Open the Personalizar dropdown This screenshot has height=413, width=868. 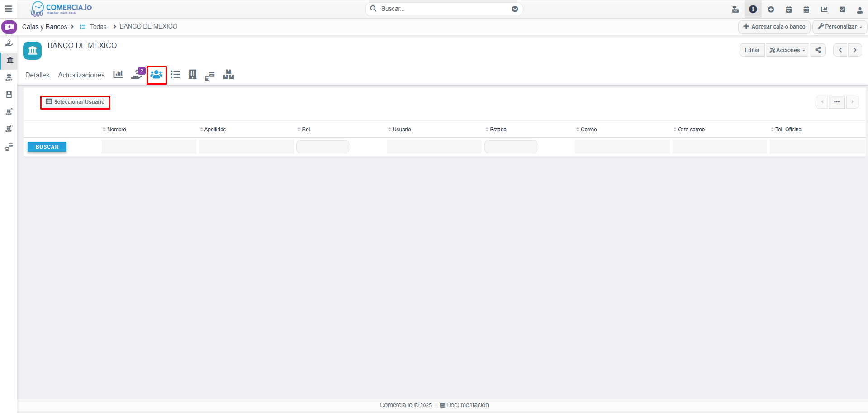click(840, 27)
